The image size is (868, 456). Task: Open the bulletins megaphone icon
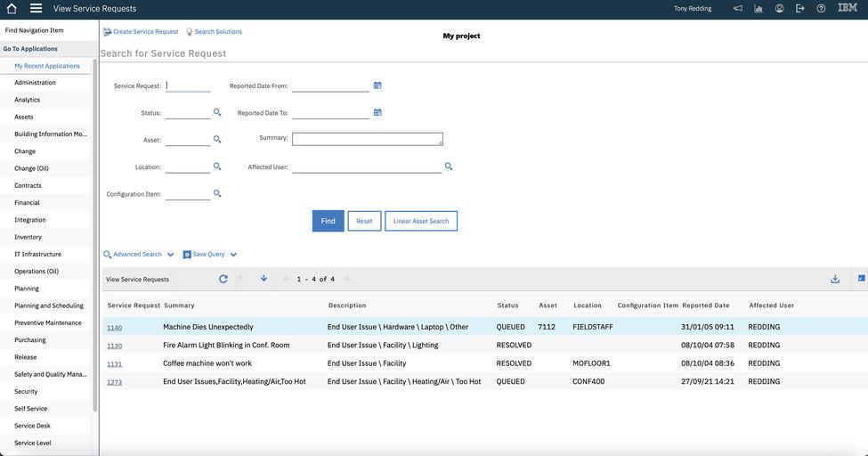[x=737, y=8]
